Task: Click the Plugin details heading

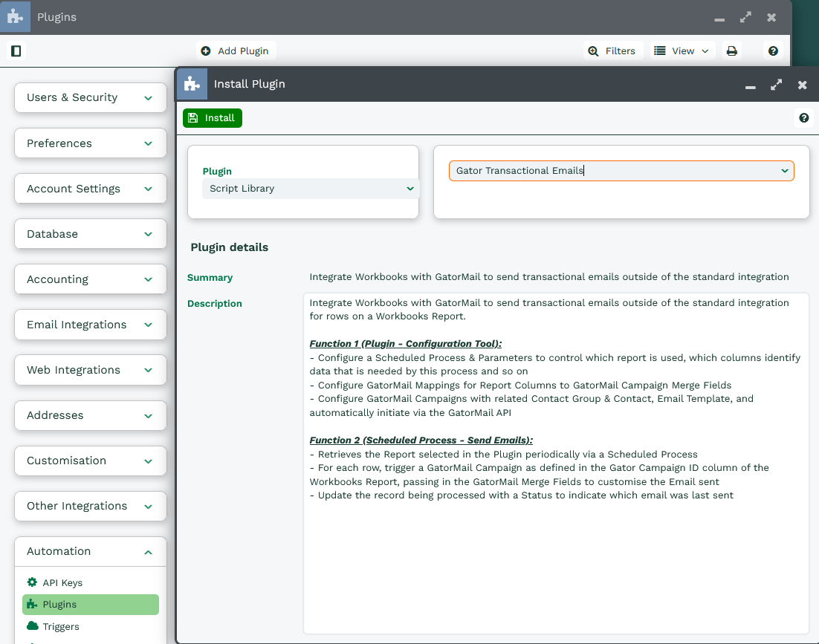Action: tap(230, 247)
